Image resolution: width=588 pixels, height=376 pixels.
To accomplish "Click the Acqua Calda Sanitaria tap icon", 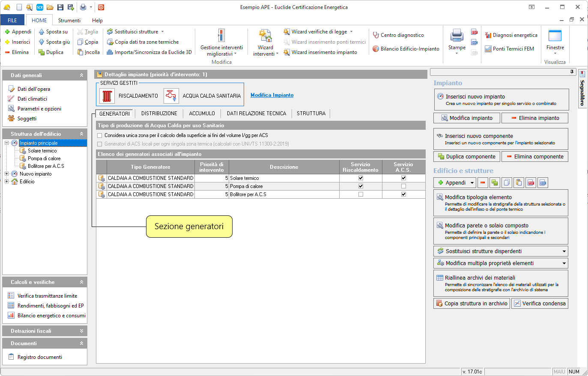I will click(171, 96).
